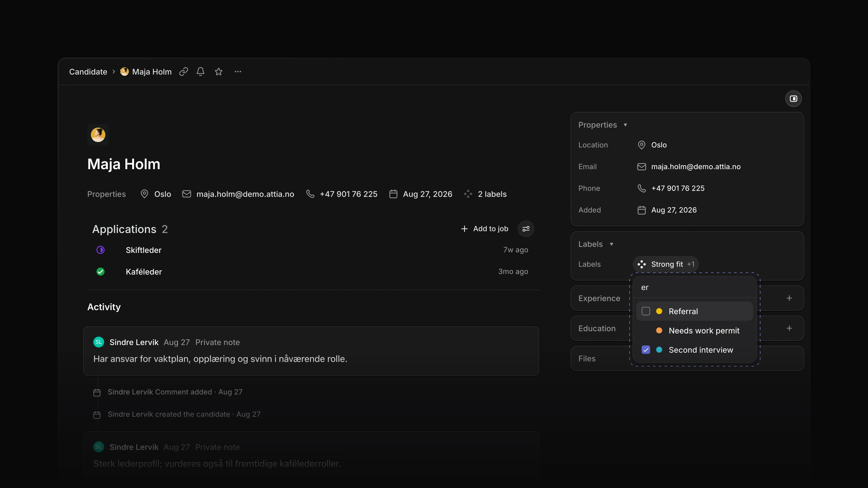The height and width of the screenshot is (488, 868).
Task: Click the calendar icon beside Added
Action: click(642, 210)
